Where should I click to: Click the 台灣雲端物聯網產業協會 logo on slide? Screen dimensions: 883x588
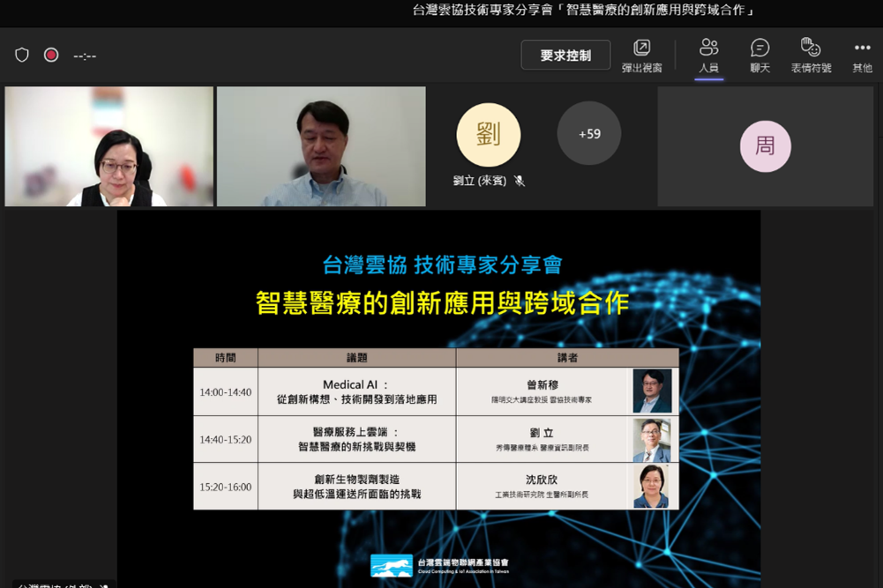coord(440,565)
